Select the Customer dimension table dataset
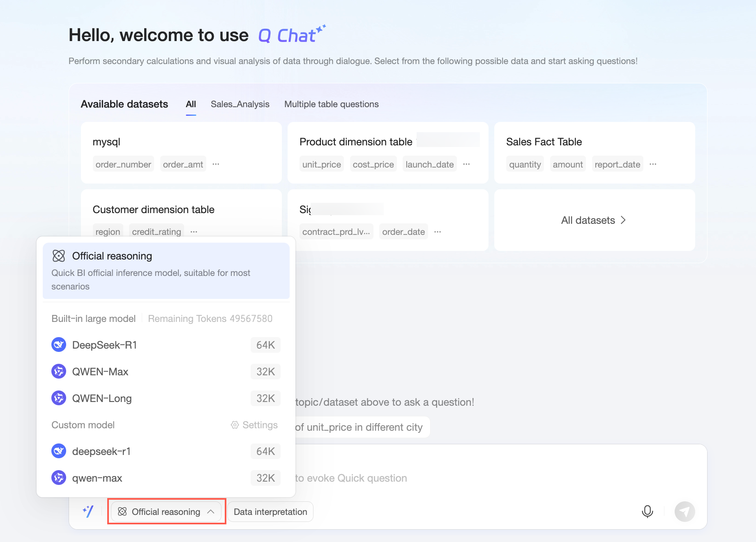756x542 pixels. click(x=181, y=214)
